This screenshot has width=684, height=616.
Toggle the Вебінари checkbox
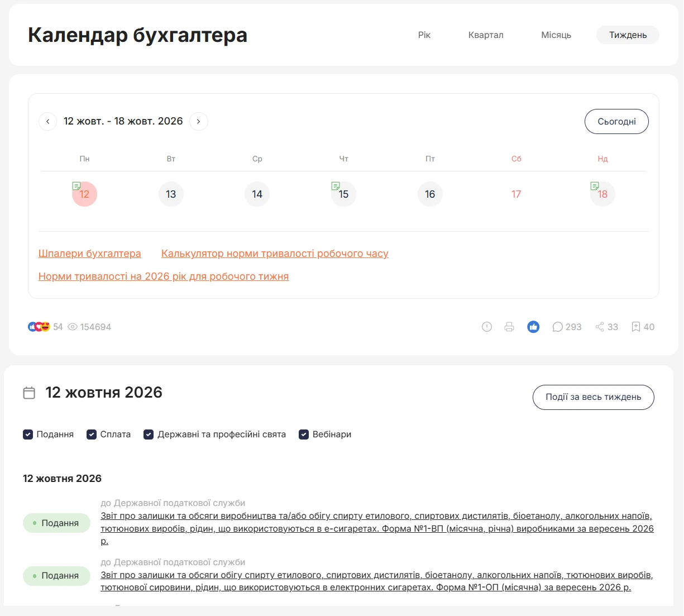[x=304, y=434]
